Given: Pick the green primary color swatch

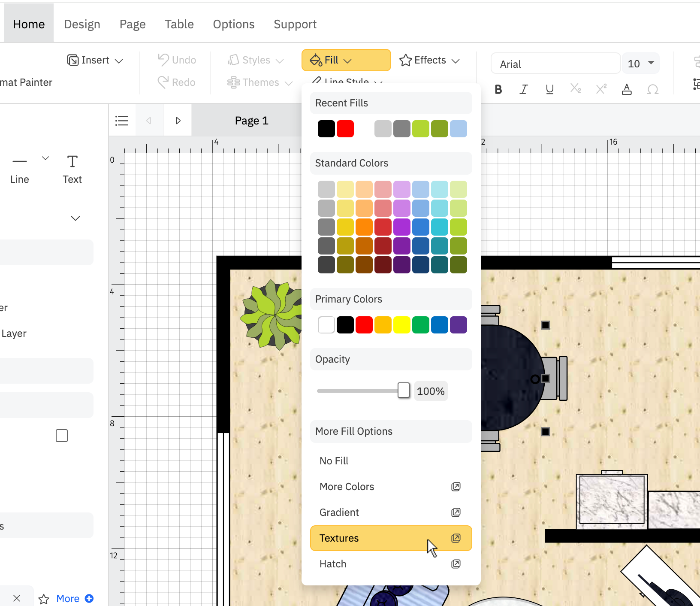Looking at the screenshot, I should coord(420,325).
